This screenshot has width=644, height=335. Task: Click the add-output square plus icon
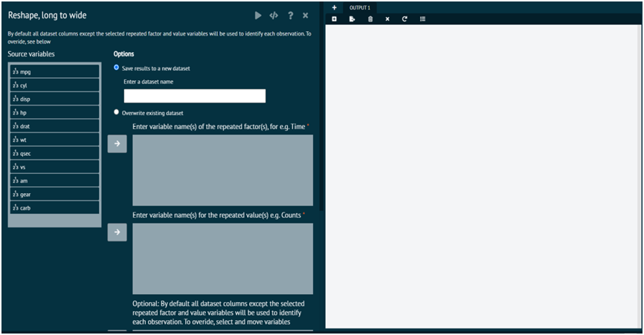pos(334,19)
